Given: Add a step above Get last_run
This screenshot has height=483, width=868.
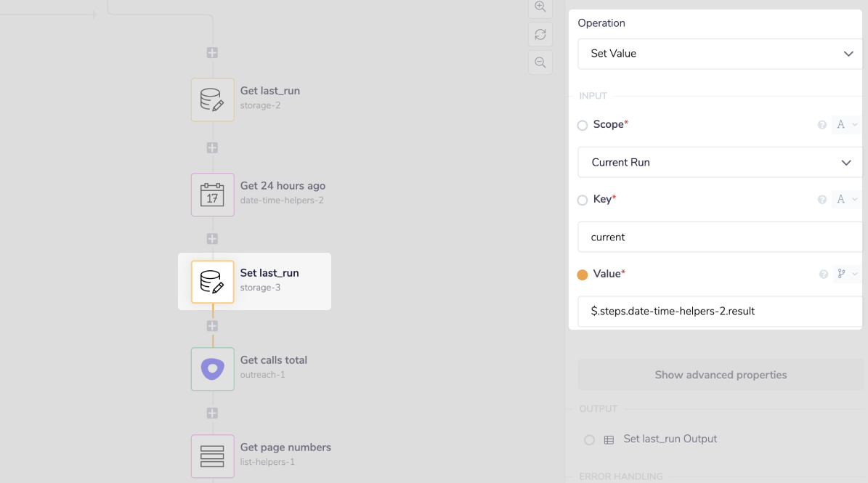Looking at the screenshot, I should click(x=212, y=53).
